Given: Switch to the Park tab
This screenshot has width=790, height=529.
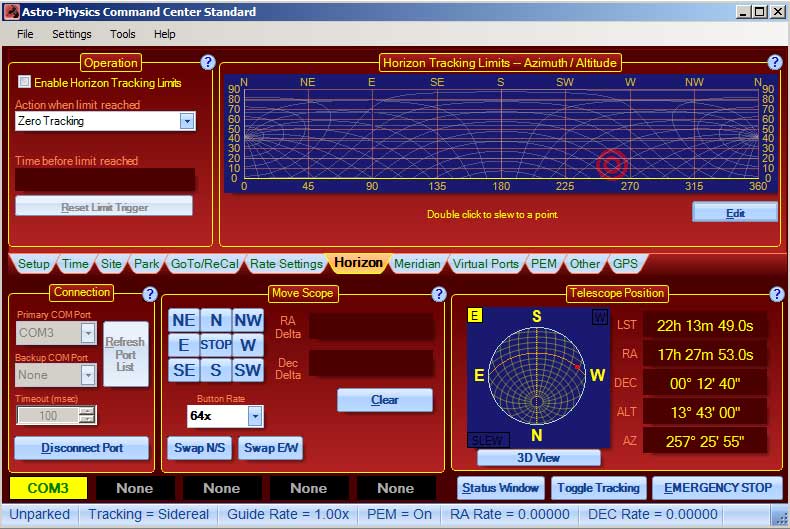Looking at the screenshot, I should 146,263.
